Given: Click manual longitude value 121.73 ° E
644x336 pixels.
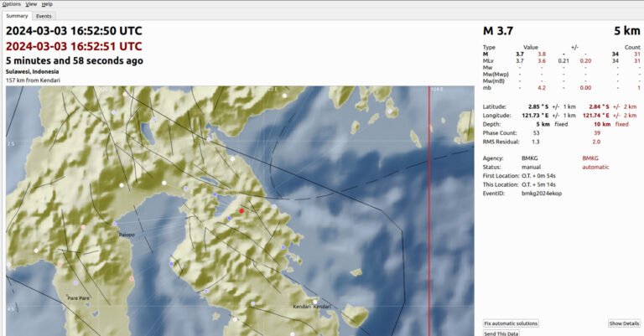Looking at the screenshot, I should pyautogui.click(x=535, y=116).
